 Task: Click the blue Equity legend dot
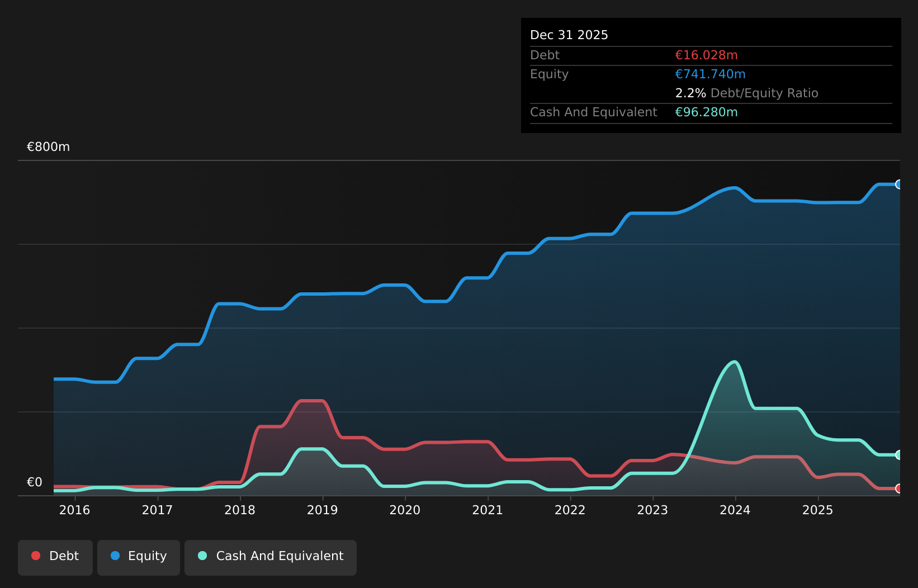[x=115, y=556]
